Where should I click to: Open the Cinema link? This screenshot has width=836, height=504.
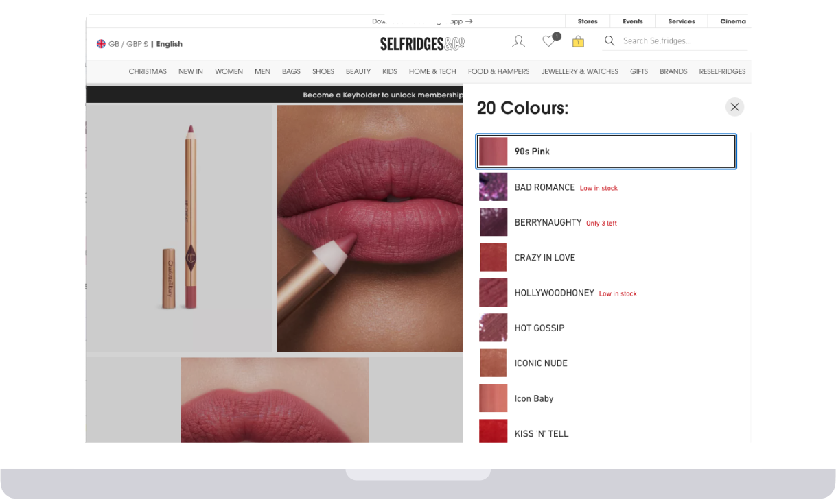tap(732, 21)
